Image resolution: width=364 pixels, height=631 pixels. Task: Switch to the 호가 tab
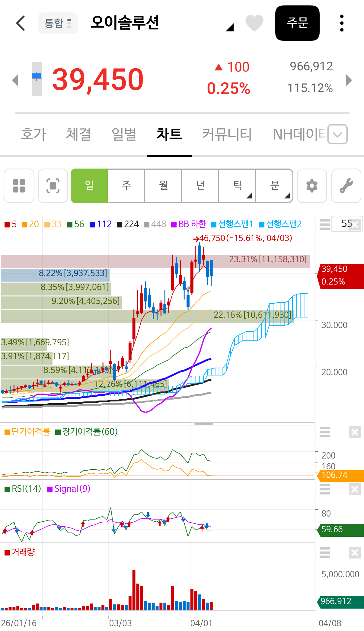[x=34, y=134]
